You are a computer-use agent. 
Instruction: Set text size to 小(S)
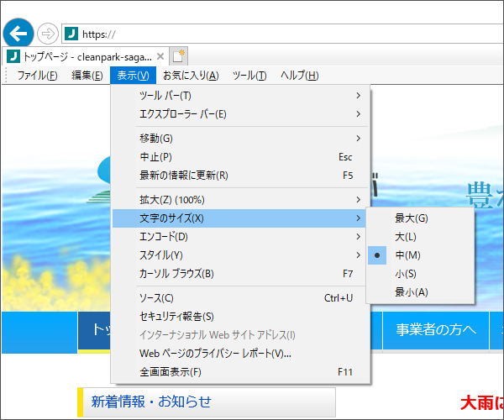(421, 274)
